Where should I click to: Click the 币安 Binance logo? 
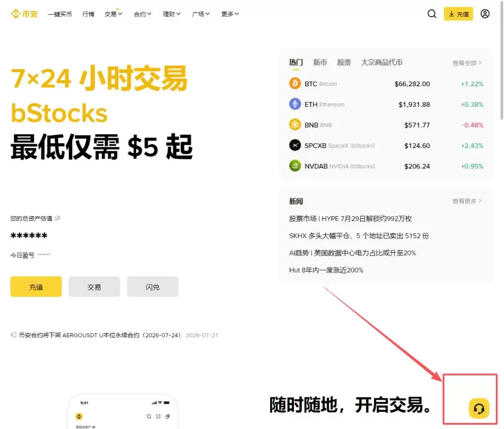pyautogui.click(x=24, y=14)
